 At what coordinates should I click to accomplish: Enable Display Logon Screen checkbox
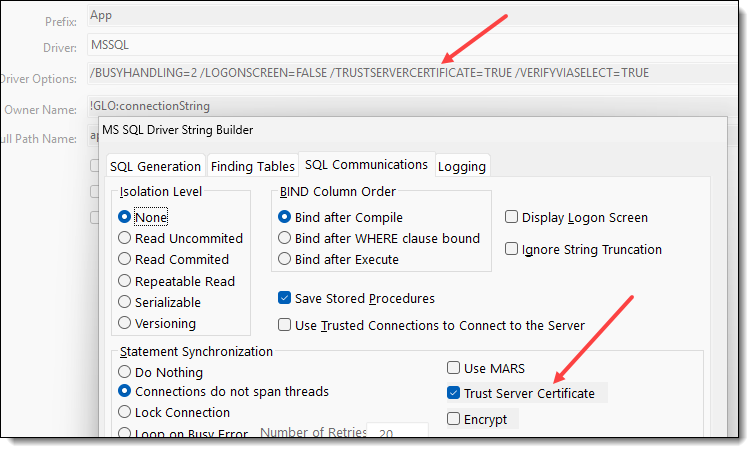tap(512, 217)
